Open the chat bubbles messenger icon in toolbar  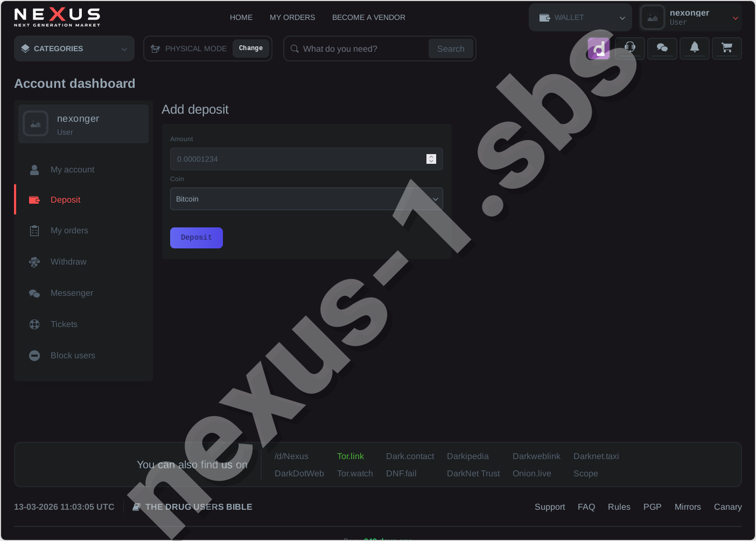pos(662,48)
